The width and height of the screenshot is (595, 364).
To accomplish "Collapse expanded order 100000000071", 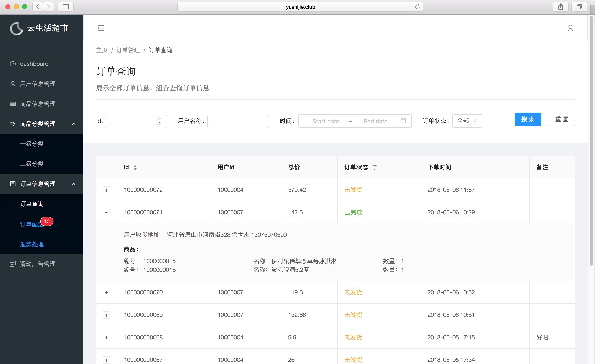I will (107, 212).
